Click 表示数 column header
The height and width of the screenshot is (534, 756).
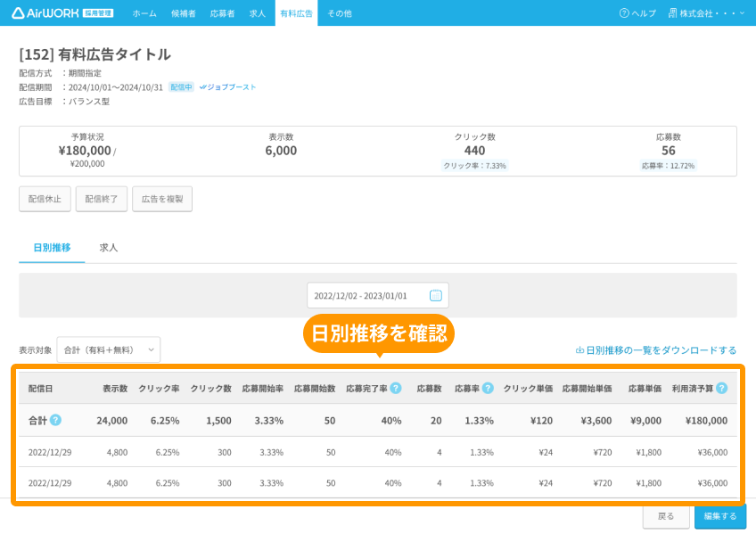pyautogui.click(x=115, y=389)
